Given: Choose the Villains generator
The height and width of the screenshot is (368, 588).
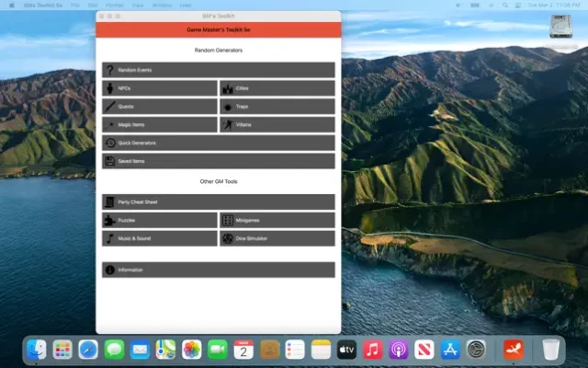Looking at the screenshot, I should [x=277, y=124].
